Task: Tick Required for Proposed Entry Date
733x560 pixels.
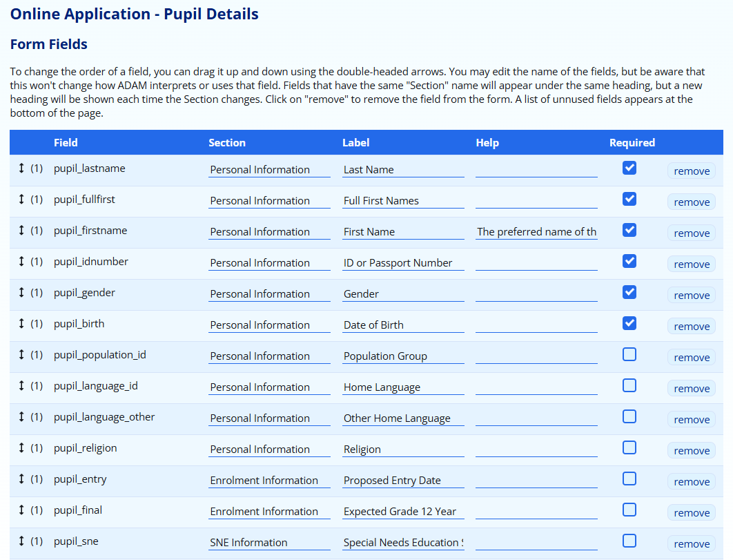Action: point(629,479)
